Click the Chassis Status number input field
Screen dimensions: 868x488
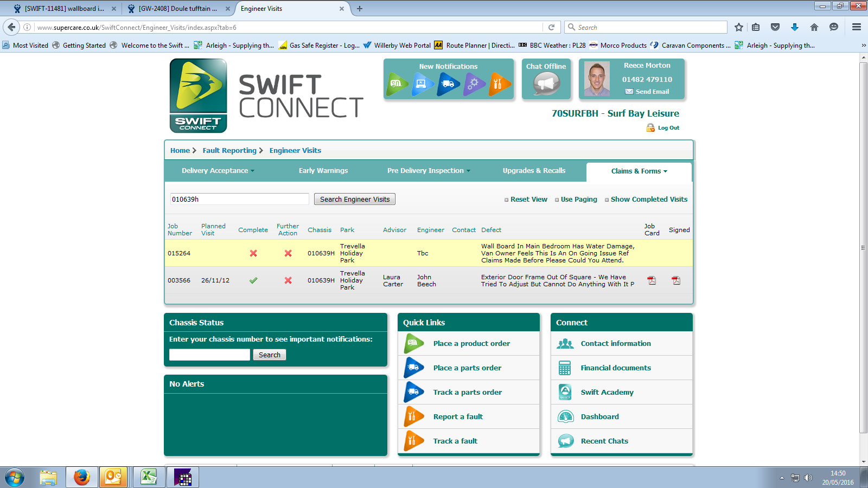point(209,355)
